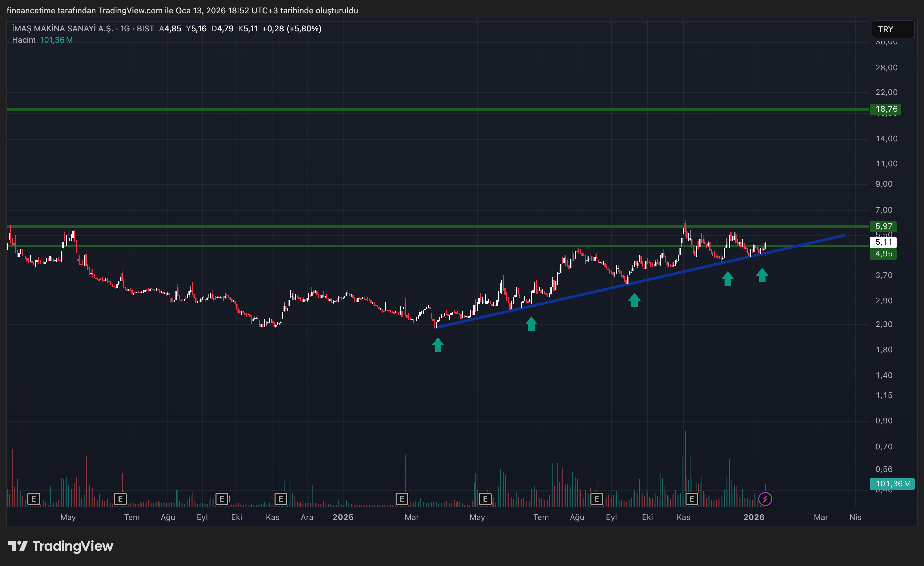The image size is (924, 566).
Task: Click the purple lightning bolt event icon
Action: pyautogui.click(x=765, y=499)
